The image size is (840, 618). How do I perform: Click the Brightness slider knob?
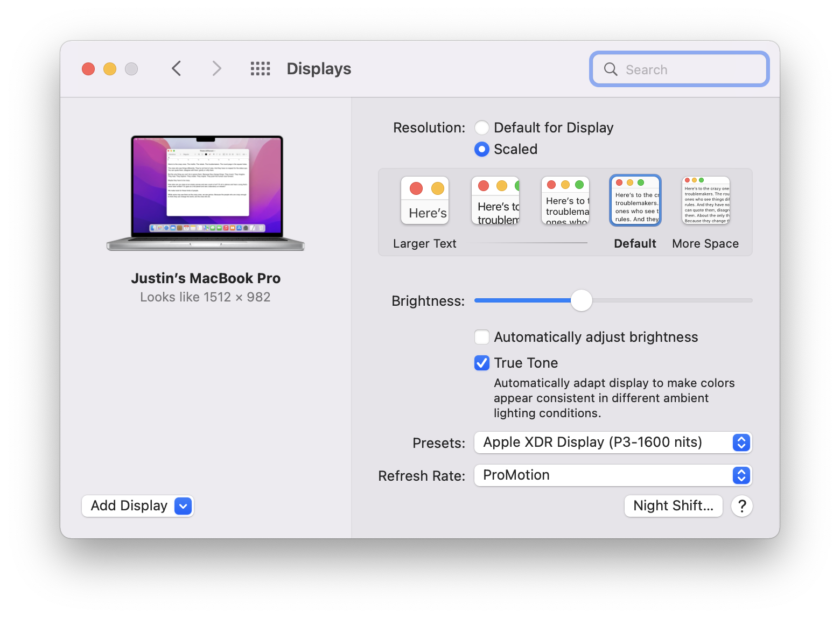coord(582,300)
